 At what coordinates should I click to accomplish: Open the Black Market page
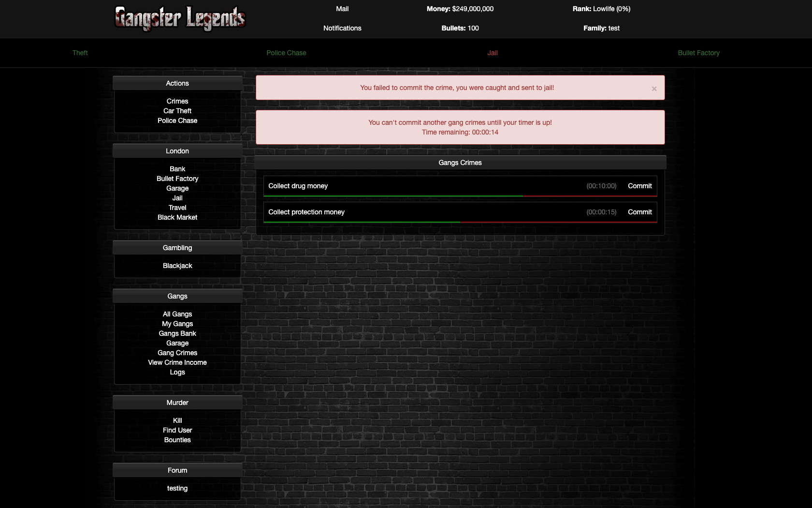[177, 217]
